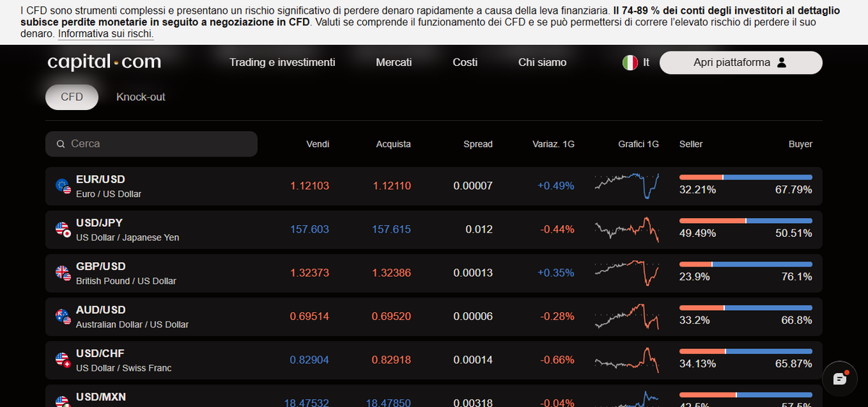Click the Seller column header
Screen dimensions: 868x407
tap(691, 144)
